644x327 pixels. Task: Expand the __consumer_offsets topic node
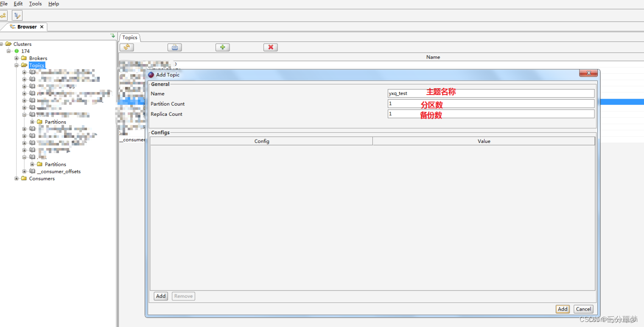pyautogui.click(x=25, y=171)
